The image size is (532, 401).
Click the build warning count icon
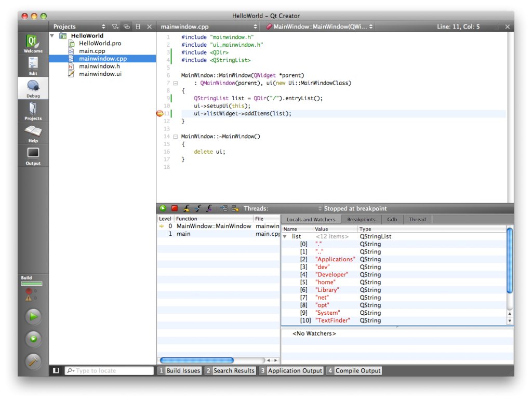point(29,298)
